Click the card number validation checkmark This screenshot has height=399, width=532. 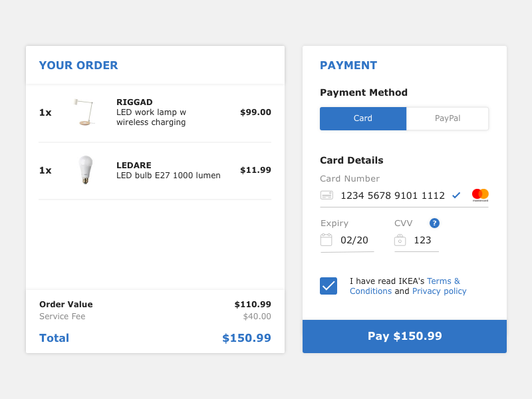coord(456,196)
